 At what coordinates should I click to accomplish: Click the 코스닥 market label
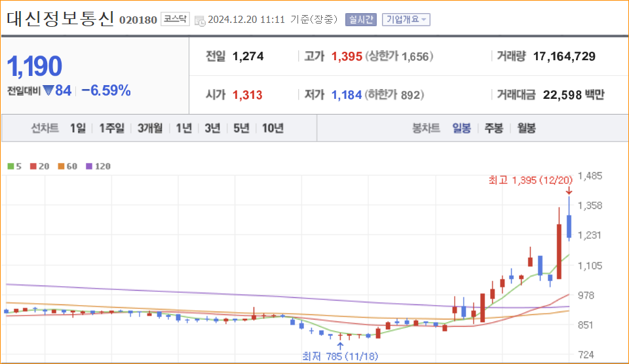click(x=175, y=19)
